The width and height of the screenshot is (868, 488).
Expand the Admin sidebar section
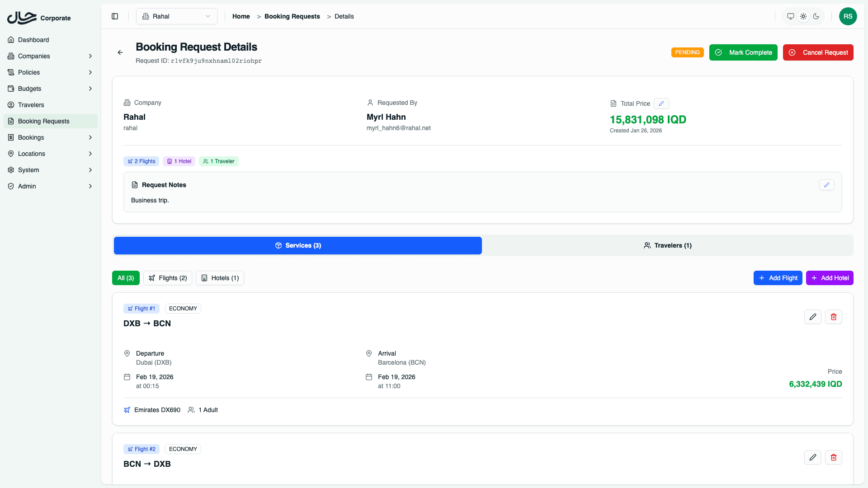(x=50, y=186)
